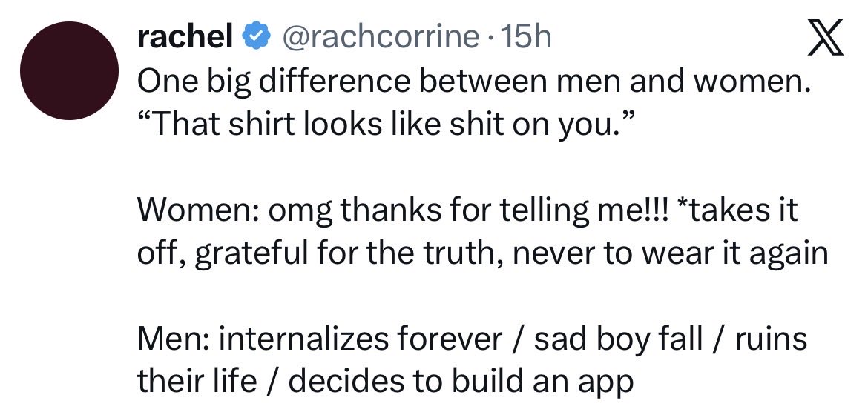Click the text "their life" on last line
The image size is (868, 415).
[x=197, y=381]
